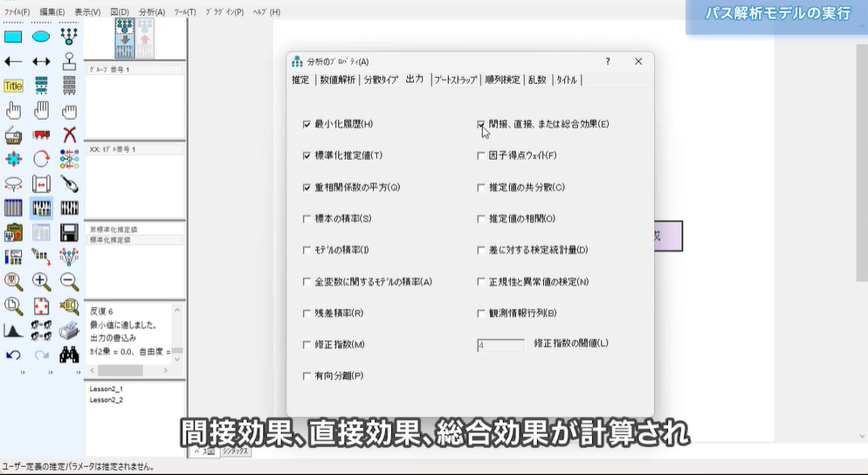Uncheck the 最小化履歴(H) checkbox

(307, 125)
